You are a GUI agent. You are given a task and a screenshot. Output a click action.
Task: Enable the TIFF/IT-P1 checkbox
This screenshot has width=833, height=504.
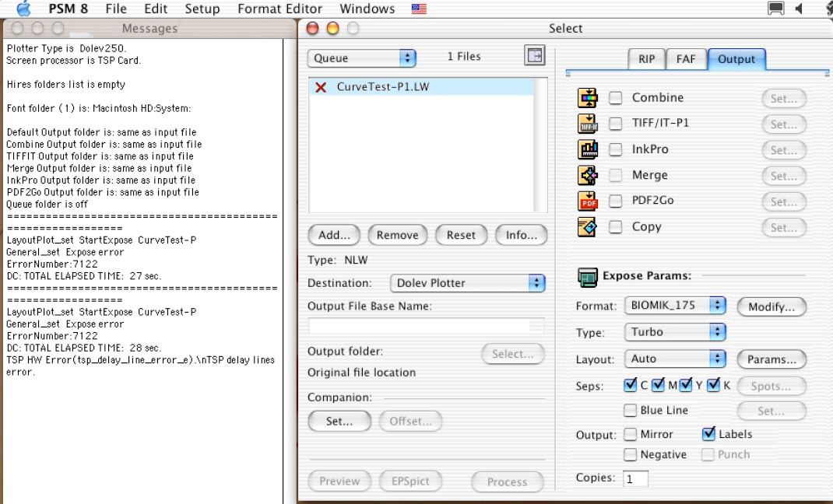click(x=615, y=124)
